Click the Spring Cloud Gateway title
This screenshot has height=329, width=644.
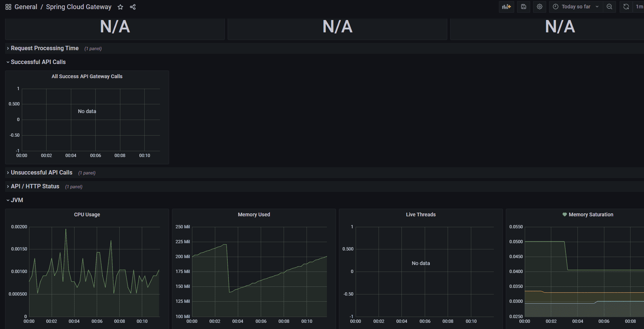[79, 7]
